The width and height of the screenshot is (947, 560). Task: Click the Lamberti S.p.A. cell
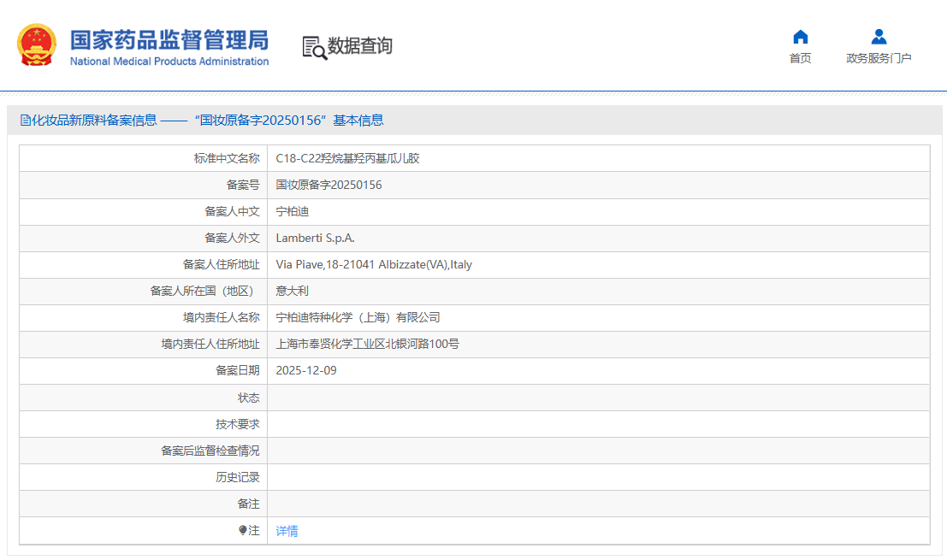[315, 238]
